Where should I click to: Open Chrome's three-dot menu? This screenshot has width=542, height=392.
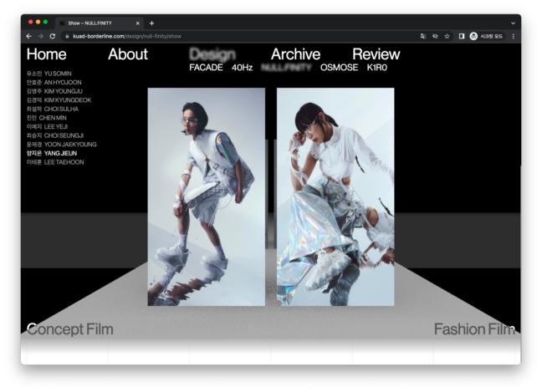[x=513, y=37]
